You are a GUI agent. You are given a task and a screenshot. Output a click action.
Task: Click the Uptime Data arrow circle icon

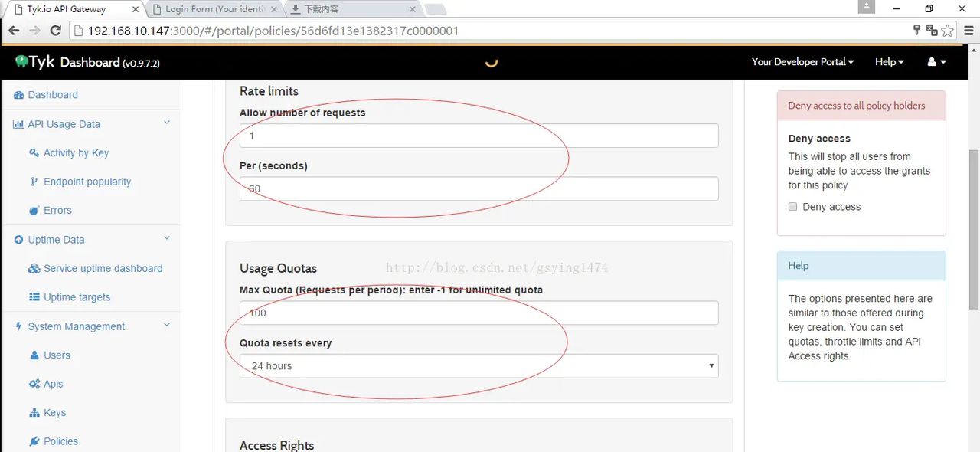tap(19, 240)
